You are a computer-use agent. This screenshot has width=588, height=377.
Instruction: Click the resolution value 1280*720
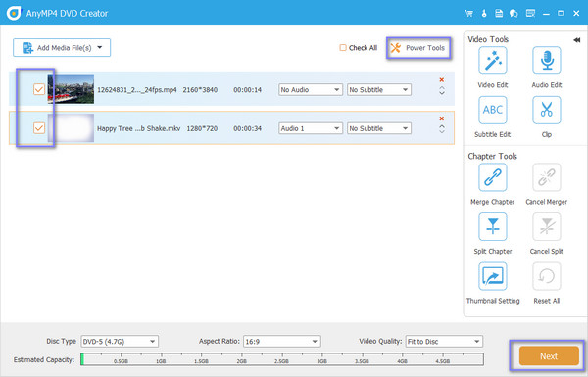point(202,128)
